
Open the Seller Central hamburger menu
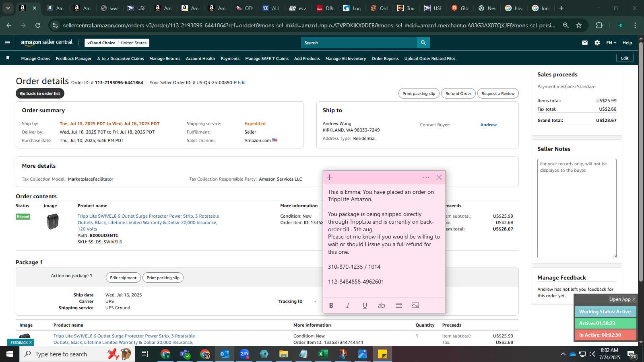pos(8,43)
